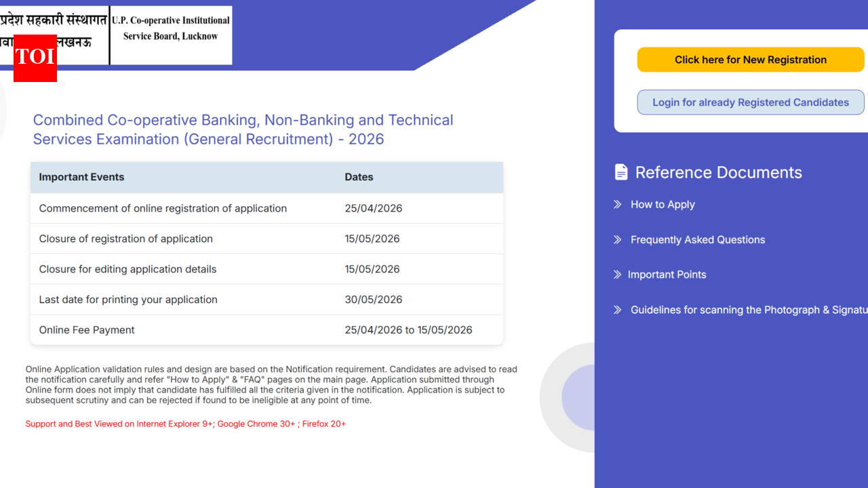Viewport: 868px width, 488px height.
Task: Select the Combined Co-operative Banking examination heading
Action: [243, 129]
